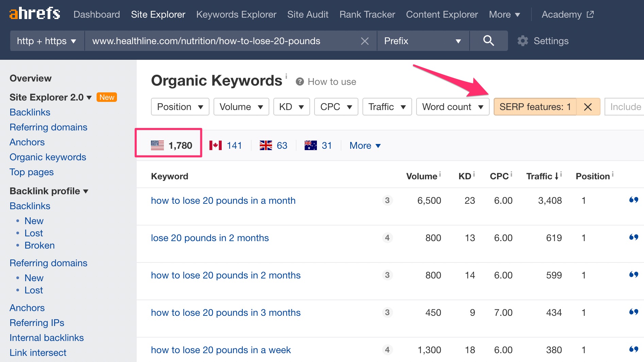The image size is (644, 362).
Task: Open SERP quote icon for 'how to lose 20 pounds in 3 months'
Action: pyautogui.click(x=633, y=312)
